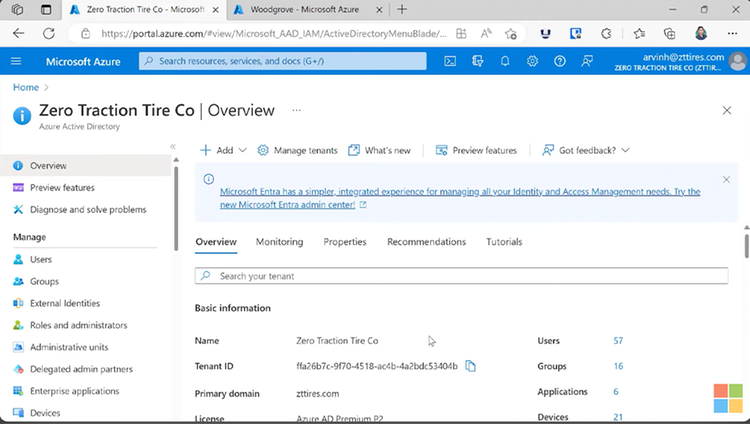Click the help question mark icon
The image size is (750, 424).
[x=560, y=61]
